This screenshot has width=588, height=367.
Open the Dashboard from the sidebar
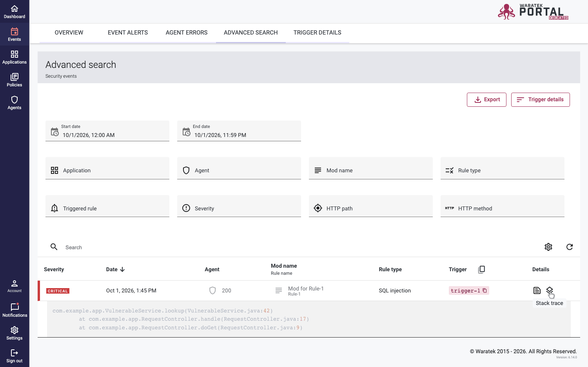pyautogui.click(x=15, y=12)
